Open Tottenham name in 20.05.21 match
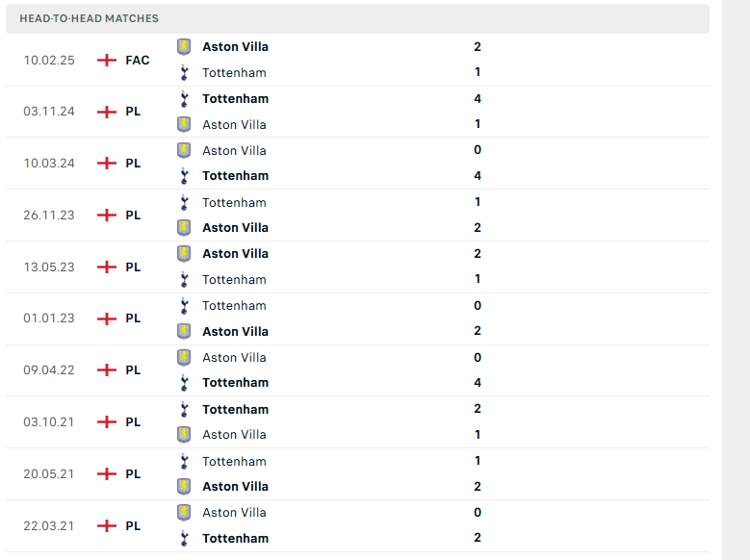The width and height of the screenshot is (750, 560). tap(234, 462)
